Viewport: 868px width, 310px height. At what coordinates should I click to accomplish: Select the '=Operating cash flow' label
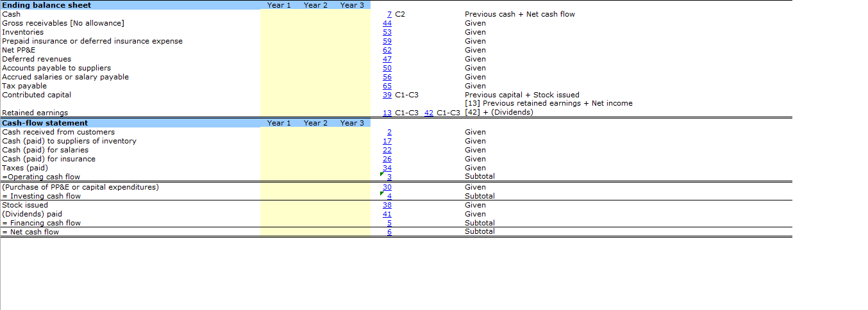[x=41, y=177]
